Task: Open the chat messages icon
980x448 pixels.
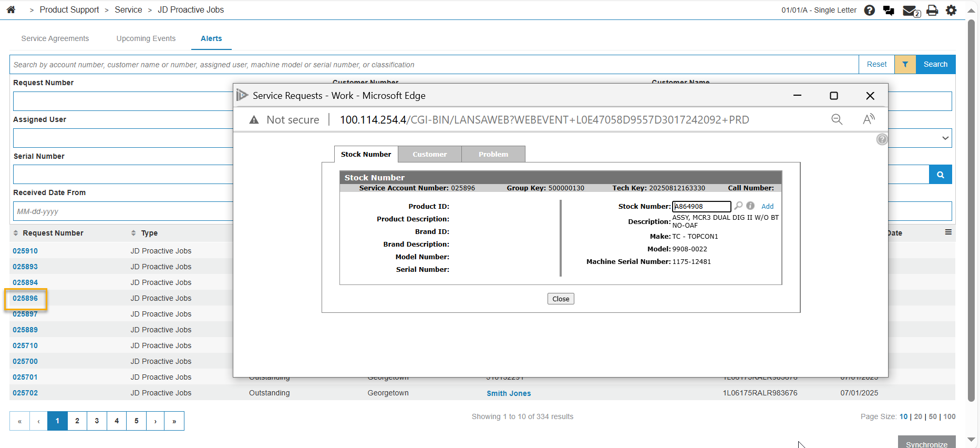Action: point(889,11)
